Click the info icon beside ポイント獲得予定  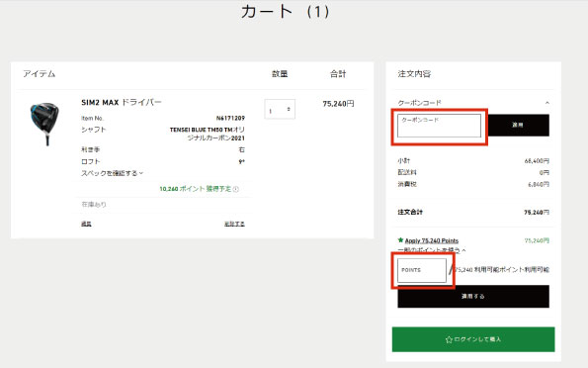pyautogui.click(x=236, y=189)
